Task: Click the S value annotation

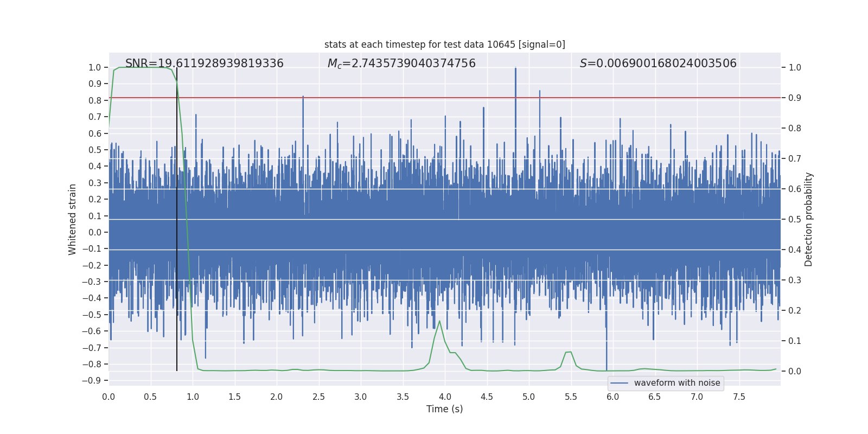Action: pos(658,63)
